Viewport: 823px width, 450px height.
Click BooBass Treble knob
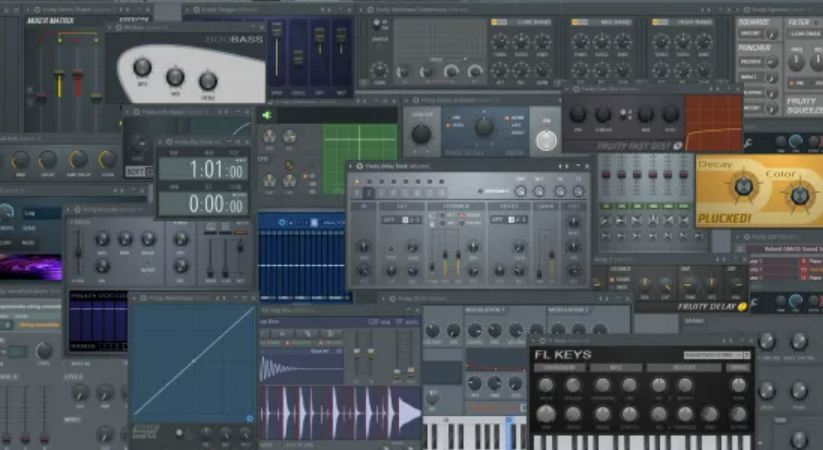coord(208,81)
